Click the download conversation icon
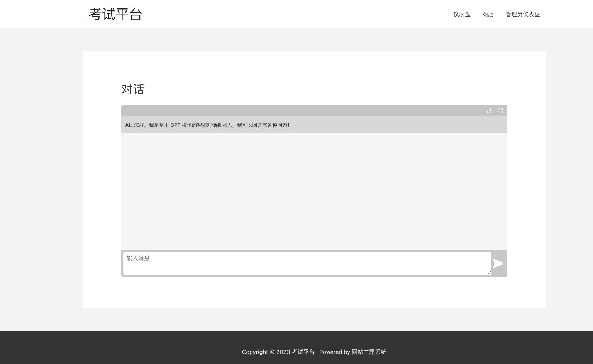Viewport: 593px width, 364px height. pyautogui.click(x=490, y=111)
